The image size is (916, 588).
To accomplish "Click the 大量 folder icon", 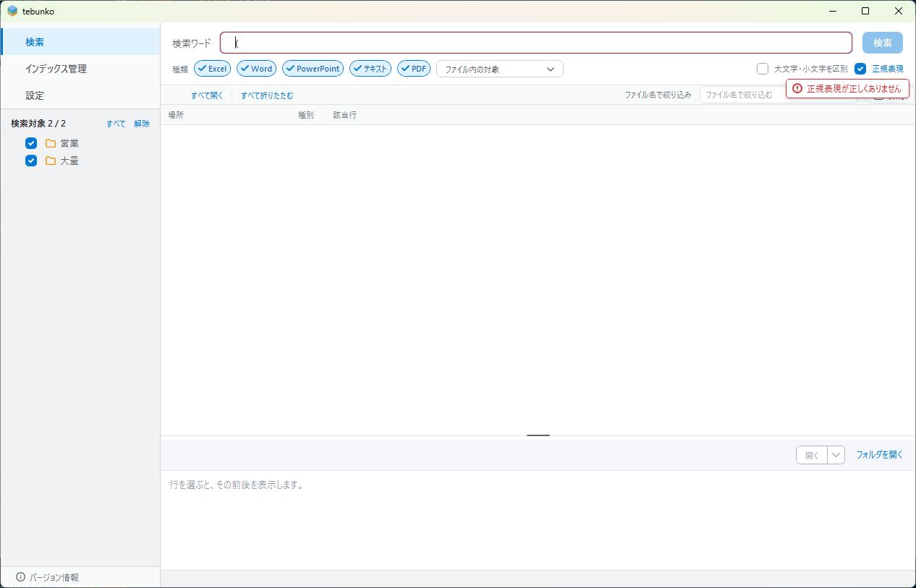I will 51,161.
